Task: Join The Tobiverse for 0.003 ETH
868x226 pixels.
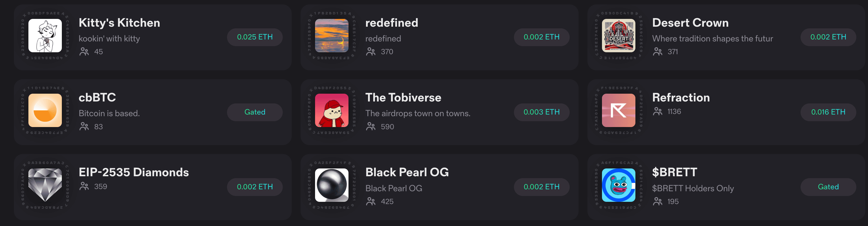Action: [x=542, y=112]
